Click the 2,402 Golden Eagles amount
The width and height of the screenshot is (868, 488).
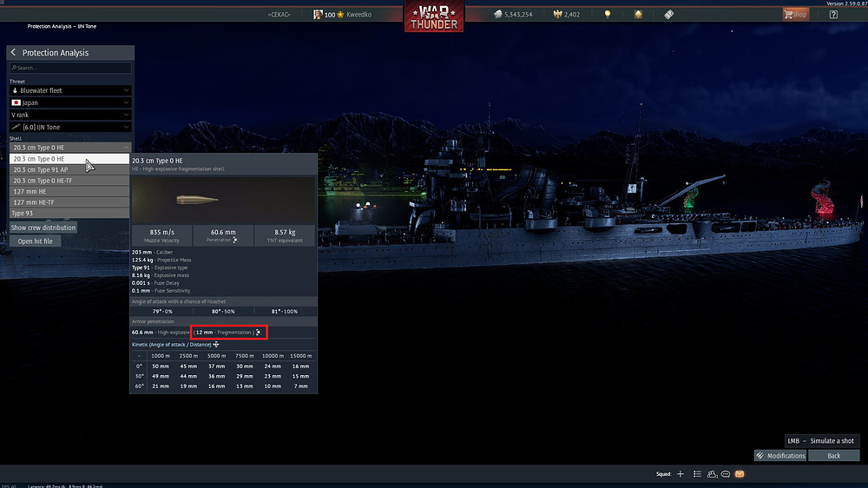pyautogui.click(x=572, y=15)
